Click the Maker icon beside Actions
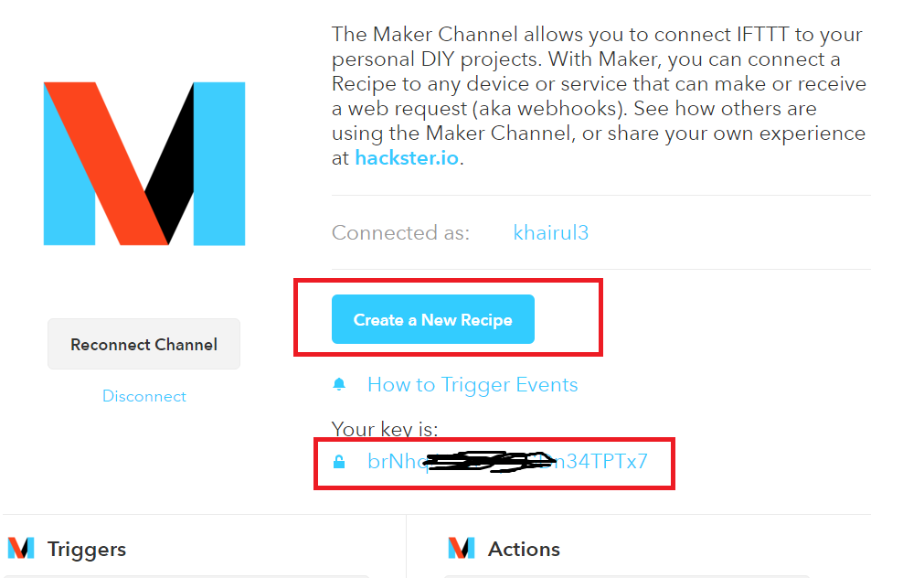924x578 pixels. tap(462, 549)
